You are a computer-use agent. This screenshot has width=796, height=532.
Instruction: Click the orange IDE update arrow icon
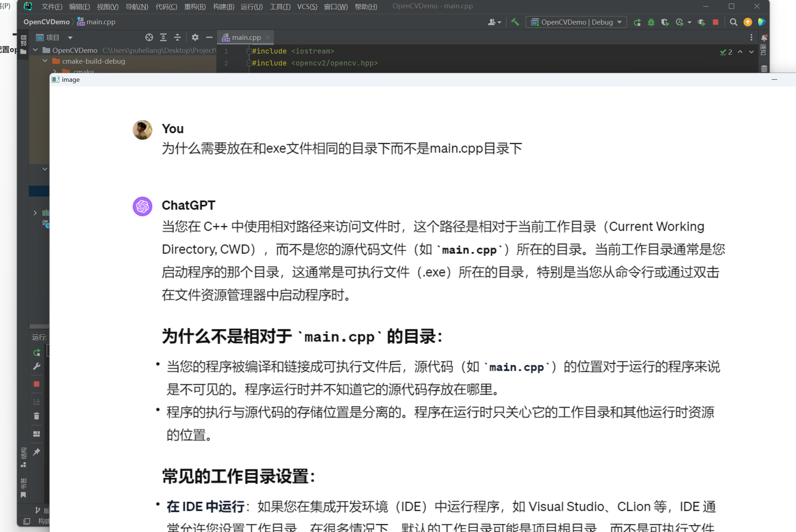pyautogui.click(x=747, y=22)
